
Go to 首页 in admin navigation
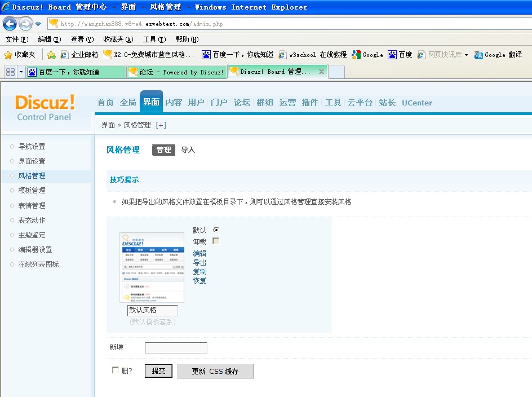tap(105, 103)
